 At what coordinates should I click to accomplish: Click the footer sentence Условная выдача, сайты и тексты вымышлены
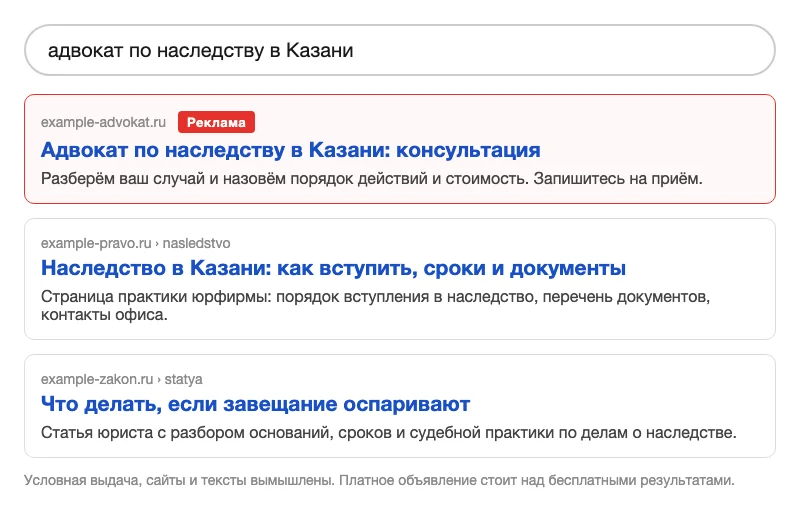[180, 480]
